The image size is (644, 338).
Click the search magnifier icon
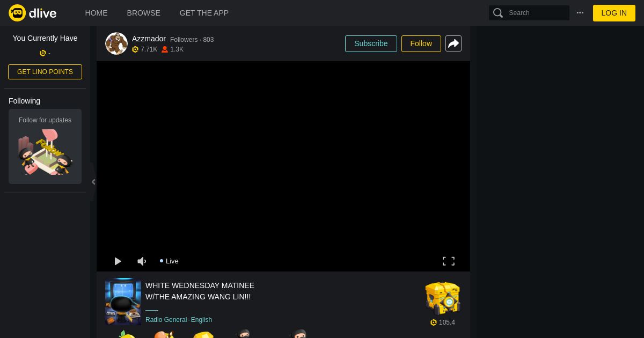(498, 13)
